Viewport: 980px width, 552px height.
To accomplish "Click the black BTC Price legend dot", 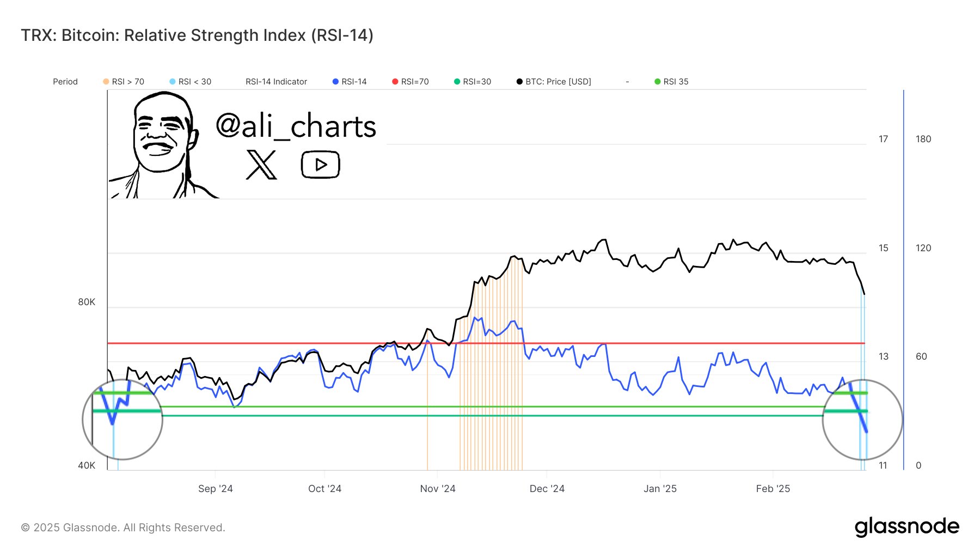I will click(x=519, y=82).
